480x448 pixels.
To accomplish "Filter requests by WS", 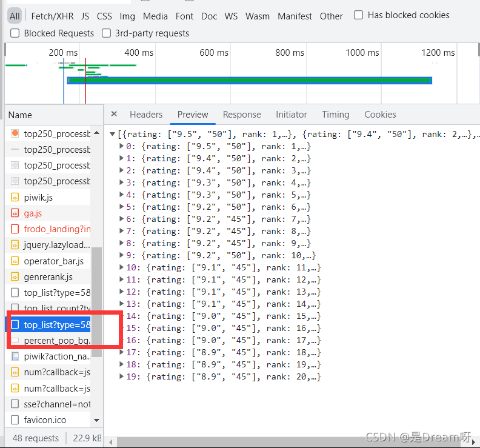I will (231, 16).
